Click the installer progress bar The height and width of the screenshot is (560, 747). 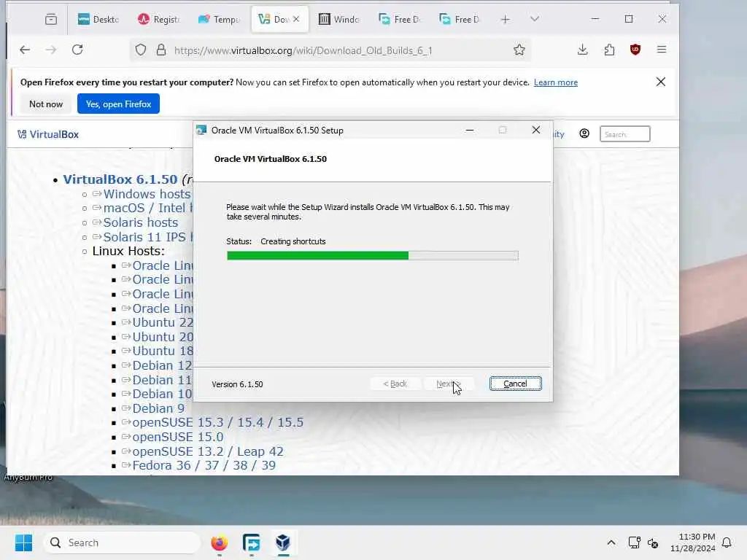click(x=373, y=256)
